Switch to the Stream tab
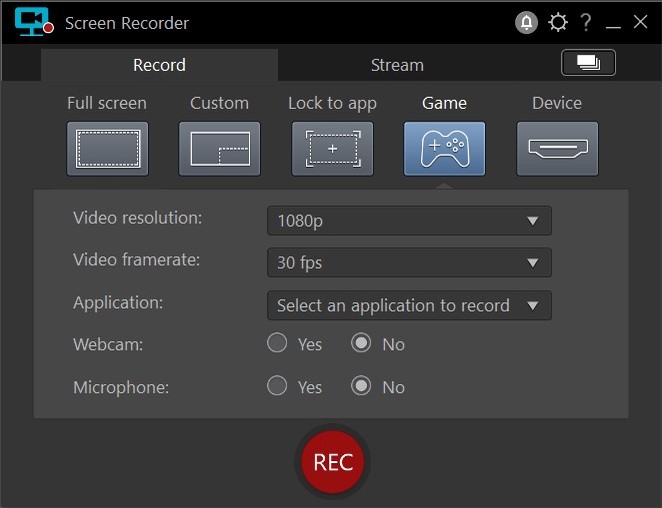 (397, 65)
